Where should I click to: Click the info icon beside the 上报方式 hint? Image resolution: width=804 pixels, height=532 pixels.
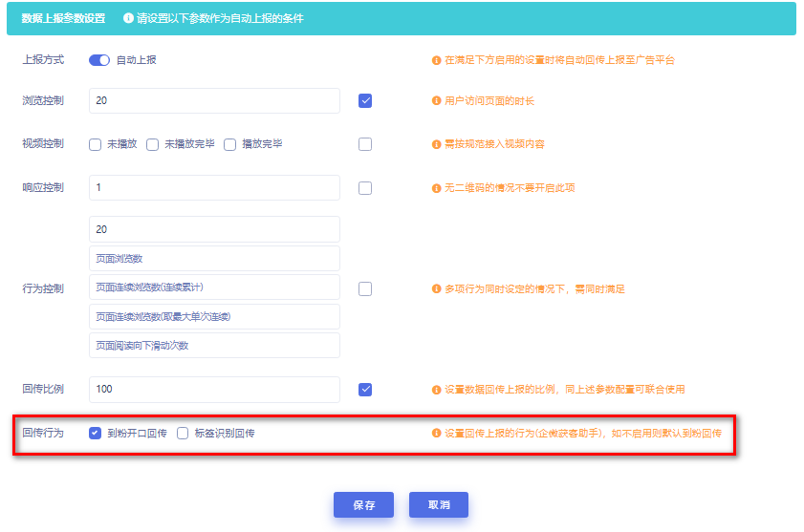(437, 60)
